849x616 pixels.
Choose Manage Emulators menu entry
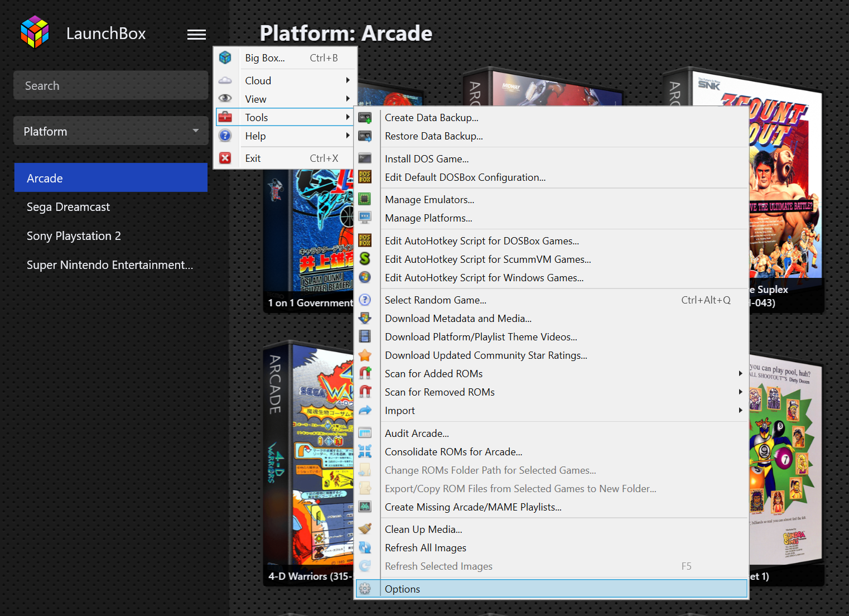(551, 199)
